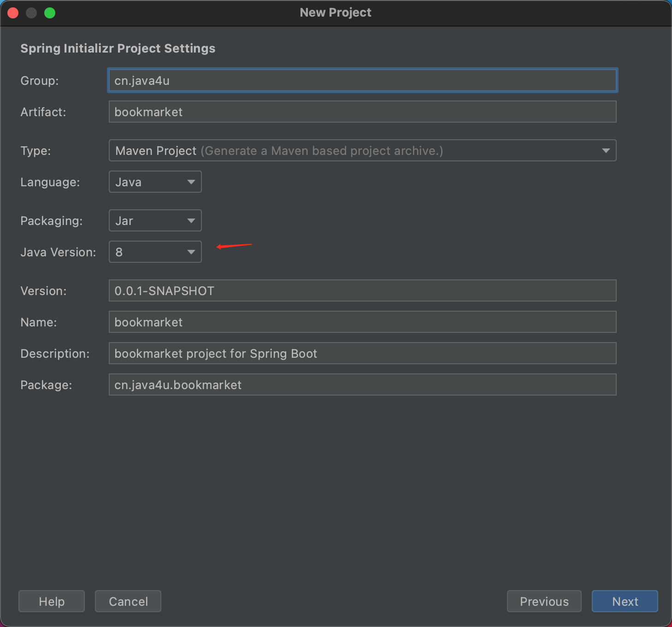Click into the Description field
The image size is (672, 627).
[362, 354]
